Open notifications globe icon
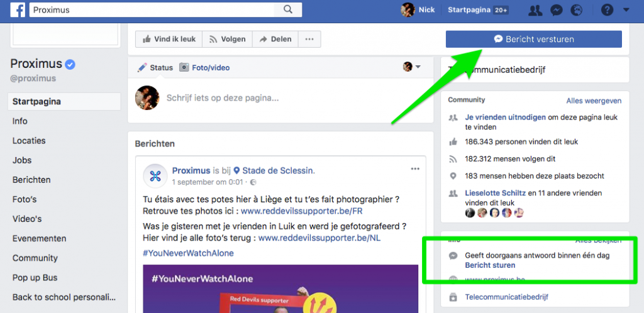This screenshot has width=644, height=313. point(577,10)
